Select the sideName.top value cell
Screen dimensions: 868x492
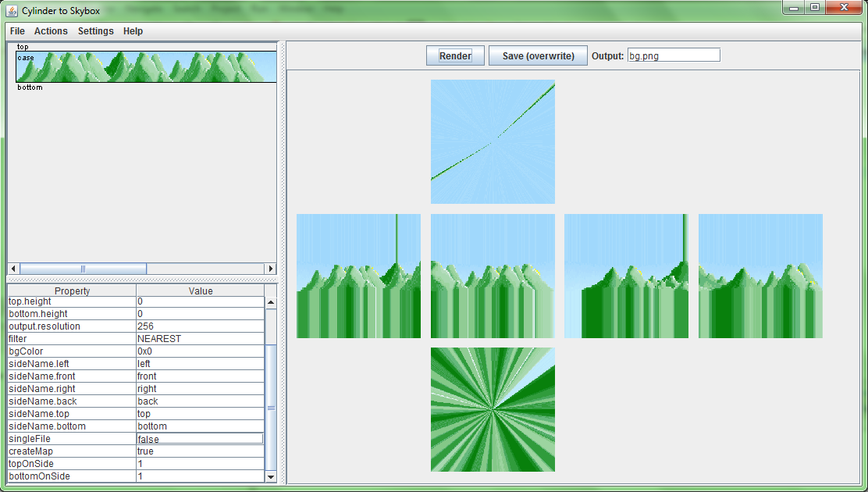(x=201, y=413)
